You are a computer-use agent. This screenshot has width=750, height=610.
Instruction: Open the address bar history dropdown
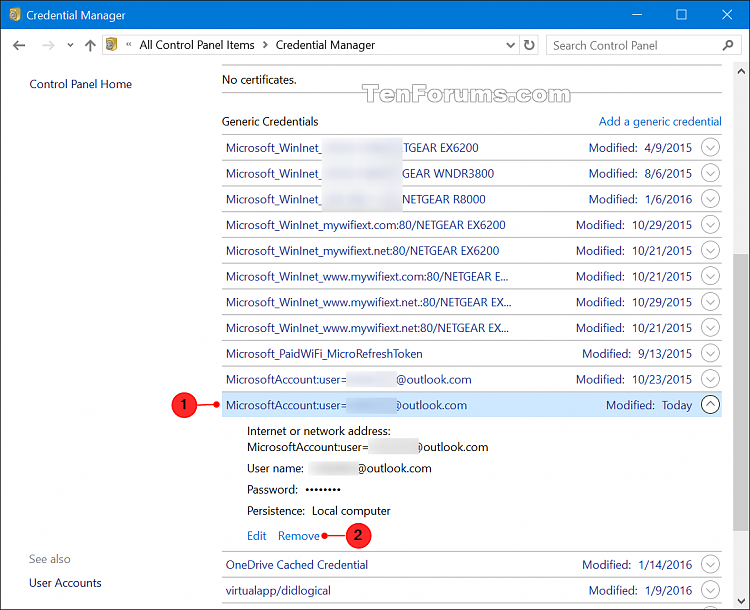click(x=510, y=45)
